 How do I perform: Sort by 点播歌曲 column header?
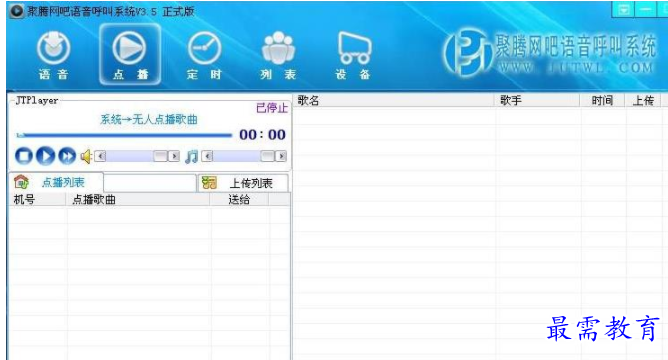click(x=138, y=199)
